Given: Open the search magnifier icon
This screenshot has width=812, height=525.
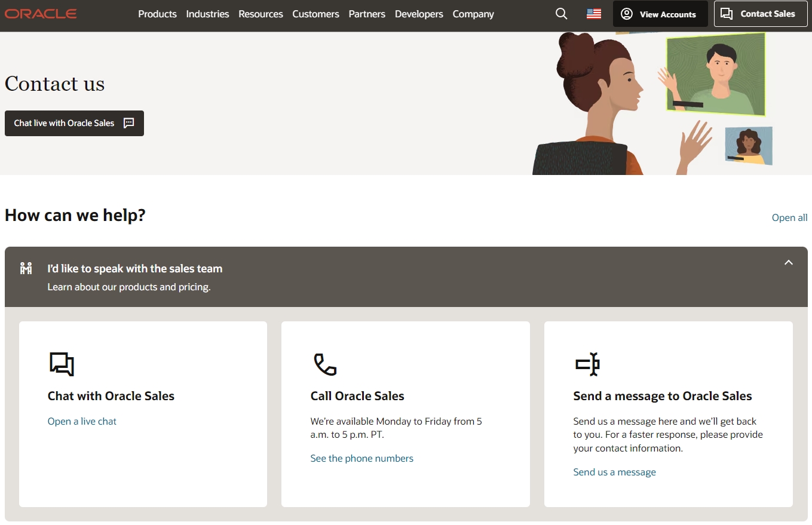Looking at the screenshot, I should click(561, 14).
